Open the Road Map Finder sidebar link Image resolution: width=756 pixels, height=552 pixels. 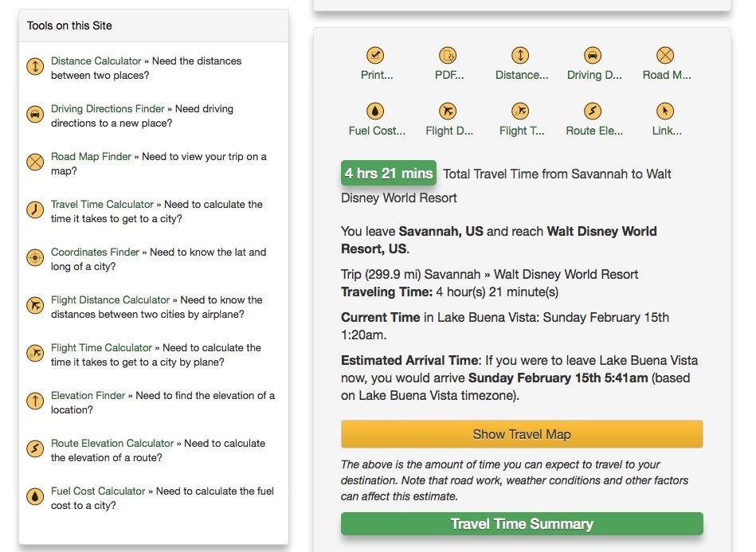tap(91, 157)
